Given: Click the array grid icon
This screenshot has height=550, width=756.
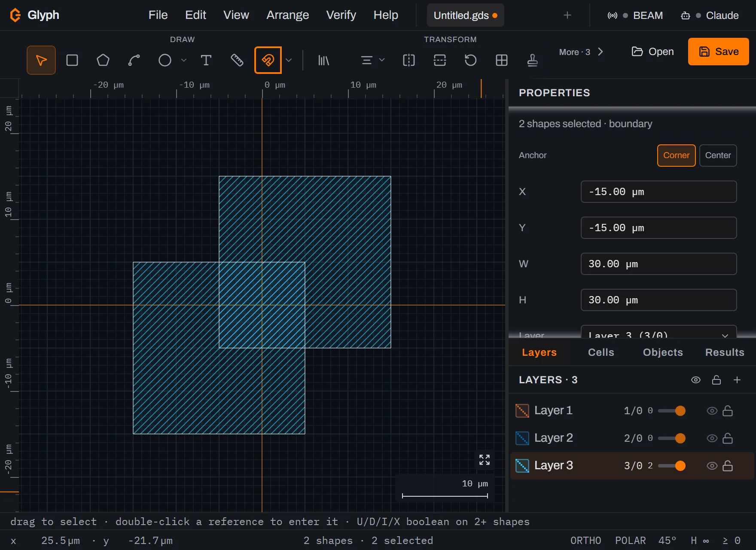Looking at the screenshot, I should pyautogui.click(x=502, y=60).
